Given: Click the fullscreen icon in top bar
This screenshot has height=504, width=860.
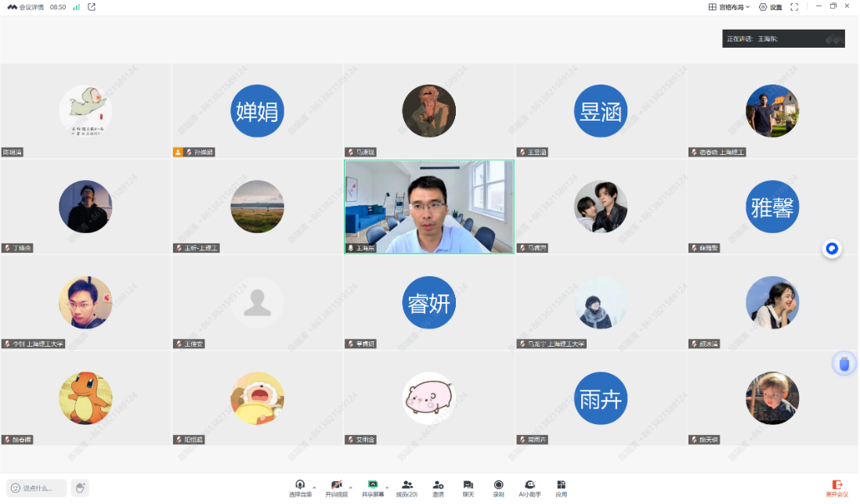Looking at the screenshot, I should (x=794, y=7).
